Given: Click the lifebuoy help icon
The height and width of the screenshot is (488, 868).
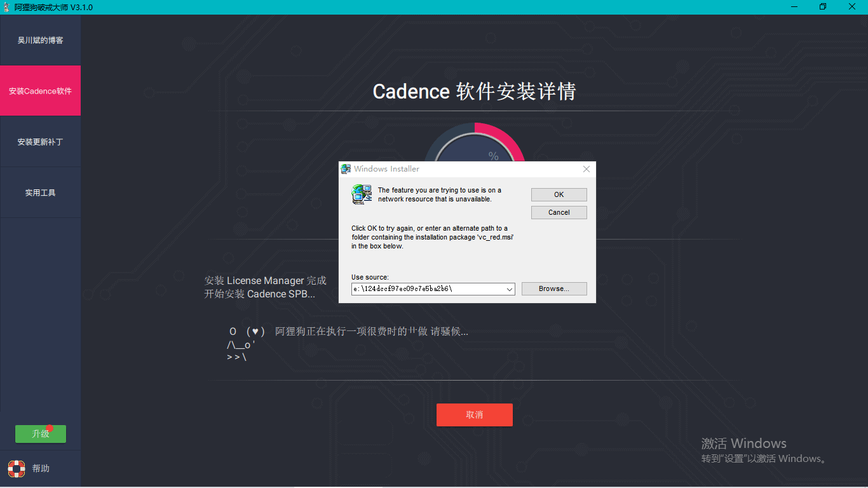Looking at the screenshot, I should [x=17, y=468].
